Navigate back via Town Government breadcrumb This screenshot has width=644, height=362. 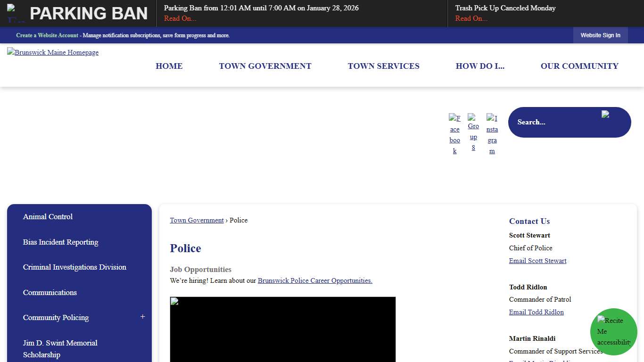[197, 220]
